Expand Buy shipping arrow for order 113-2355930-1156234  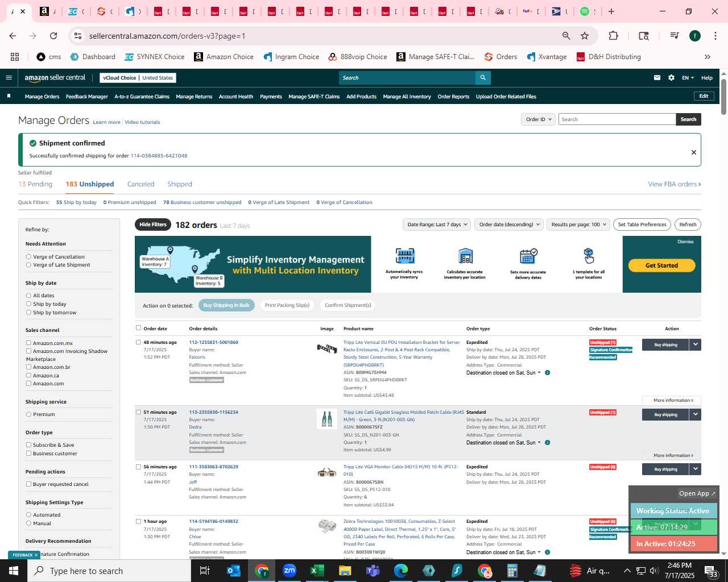(x=695, y=414)
